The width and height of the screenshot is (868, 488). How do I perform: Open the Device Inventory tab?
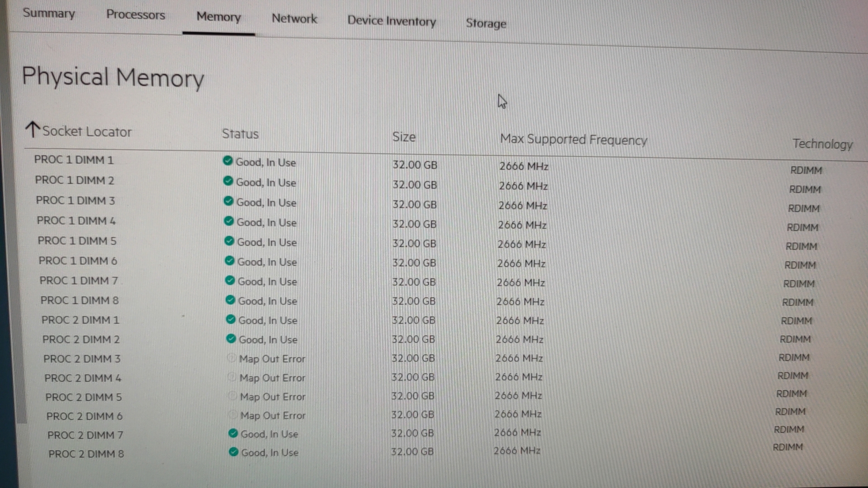point(392,21)
